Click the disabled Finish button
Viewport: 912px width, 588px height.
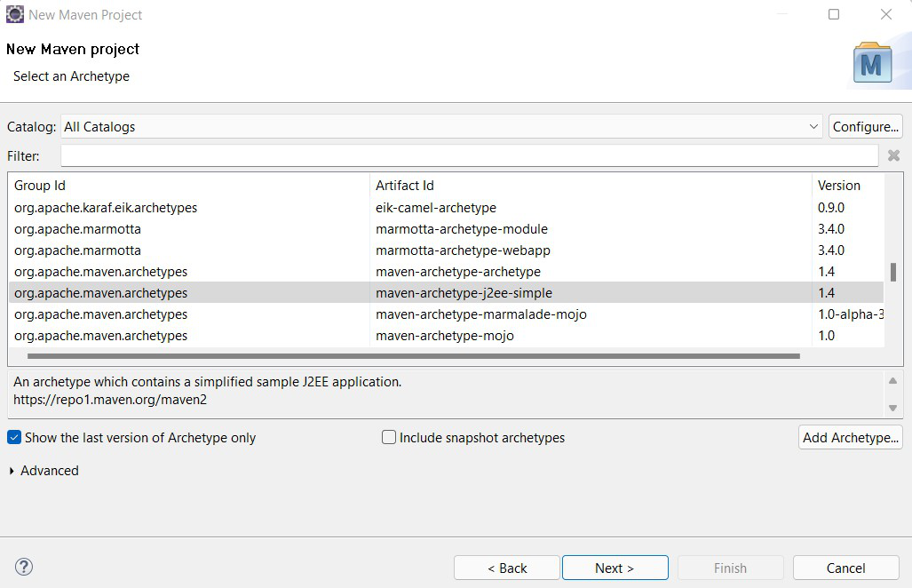click(x=730, y=568)
